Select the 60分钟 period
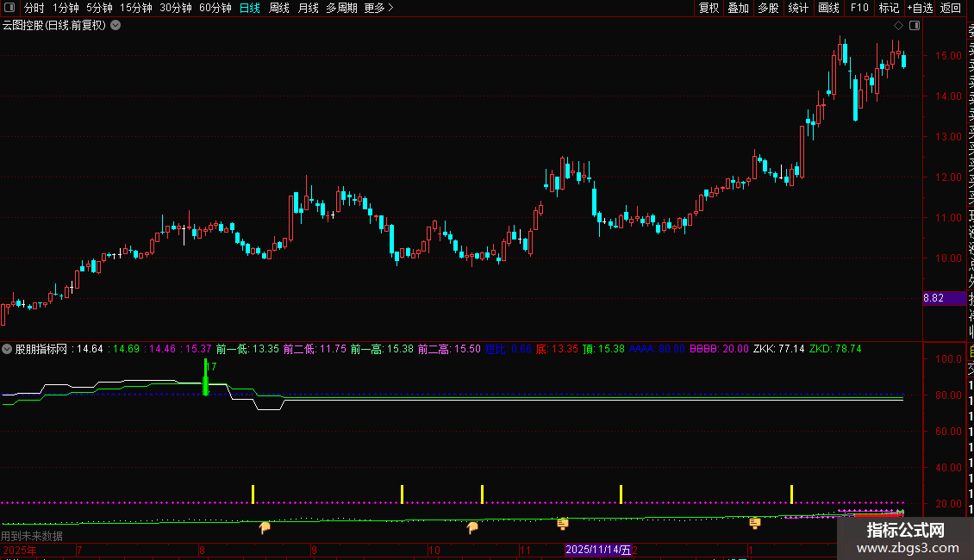974x560 pixels. (215, 8)
